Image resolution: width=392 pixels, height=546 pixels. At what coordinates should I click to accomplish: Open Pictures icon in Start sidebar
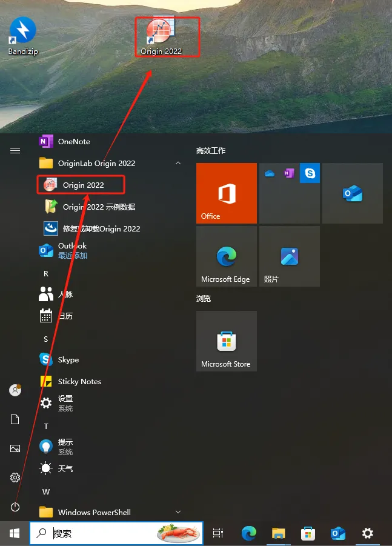point(15,448)
